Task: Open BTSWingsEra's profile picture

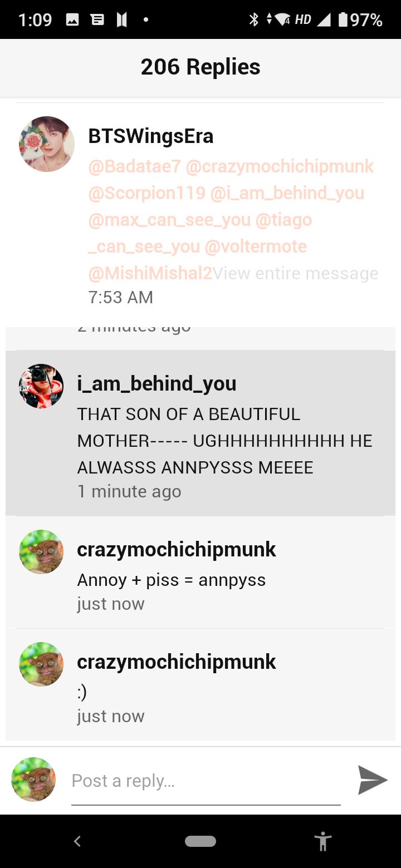Action: tap(47, 144)
